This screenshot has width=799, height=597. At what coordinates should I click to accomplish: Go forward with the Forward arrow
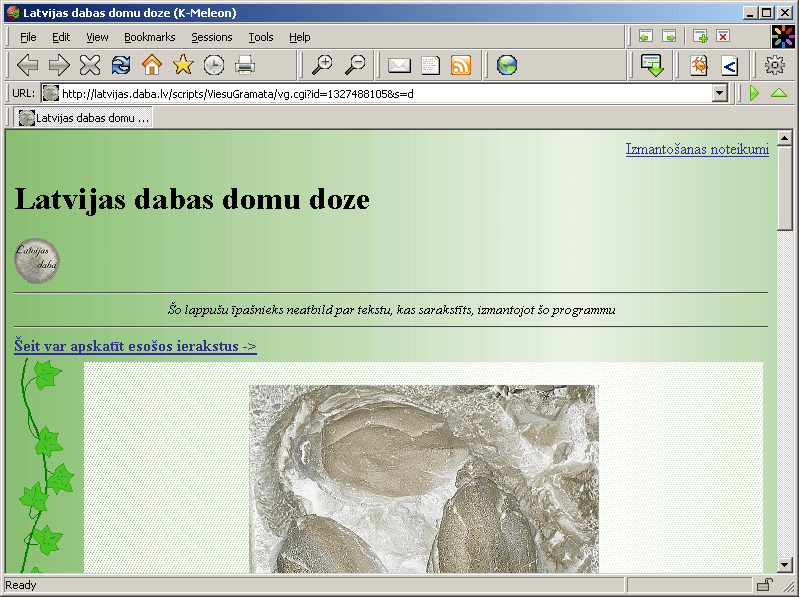59,65
